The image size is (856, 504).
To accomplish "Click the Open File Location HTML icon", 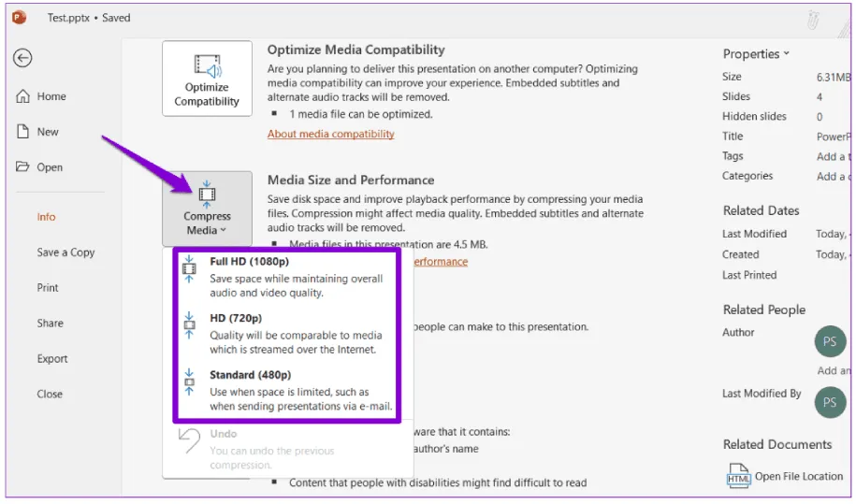I will 738,476.
